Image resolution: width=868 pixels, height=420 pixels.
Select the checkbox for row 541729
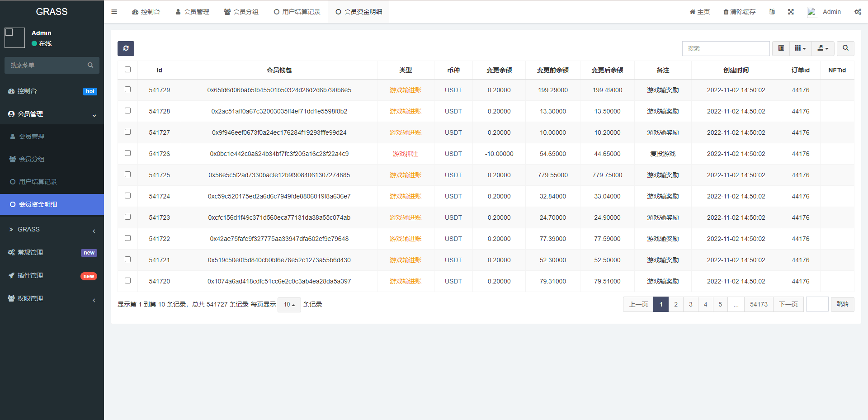tap(127, 90)
